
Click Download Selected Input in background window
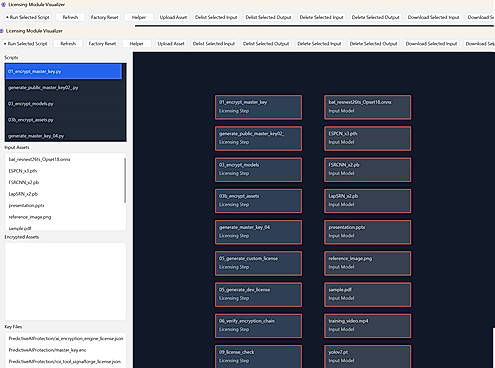tap(433, 17)
